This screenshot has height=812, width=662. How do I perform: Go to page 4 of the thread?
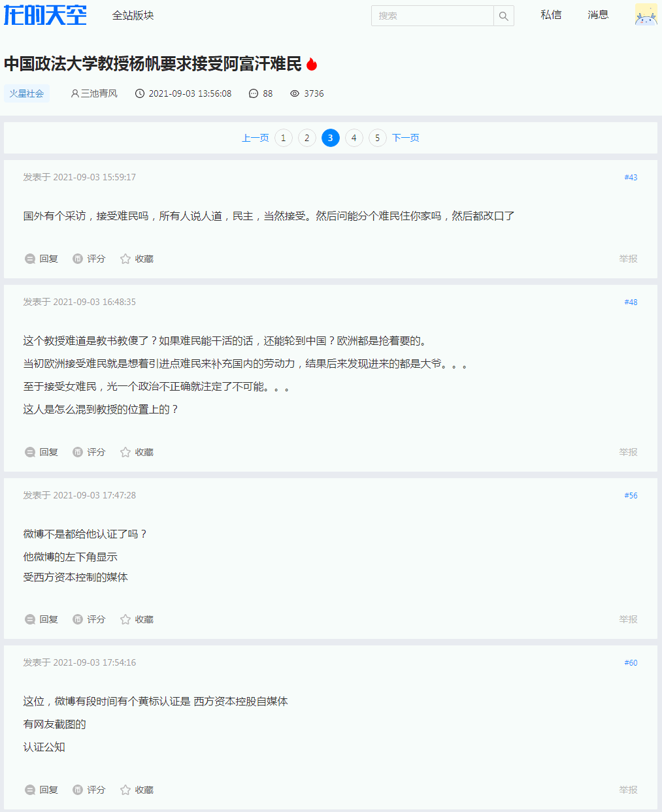pyautogui.click(x=354, y=138)
